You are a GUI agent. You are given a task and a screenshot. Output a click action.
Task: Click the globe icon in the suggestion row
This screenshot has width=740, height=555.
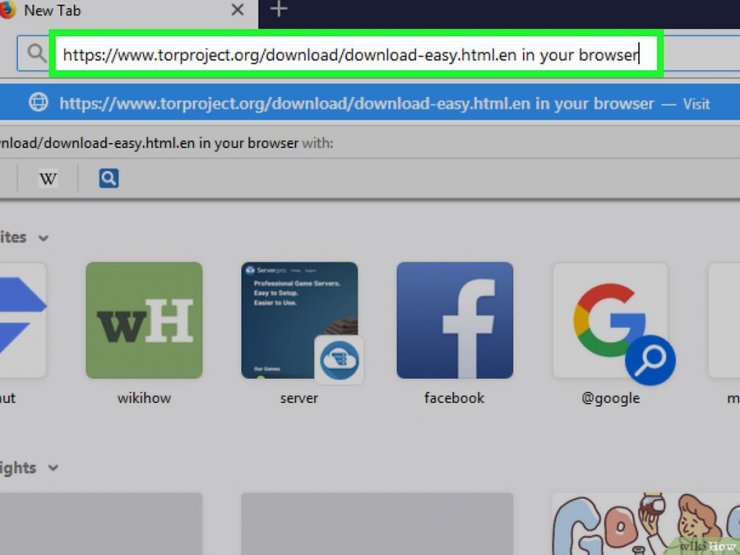pyautogui.click(x=38, y=102)
